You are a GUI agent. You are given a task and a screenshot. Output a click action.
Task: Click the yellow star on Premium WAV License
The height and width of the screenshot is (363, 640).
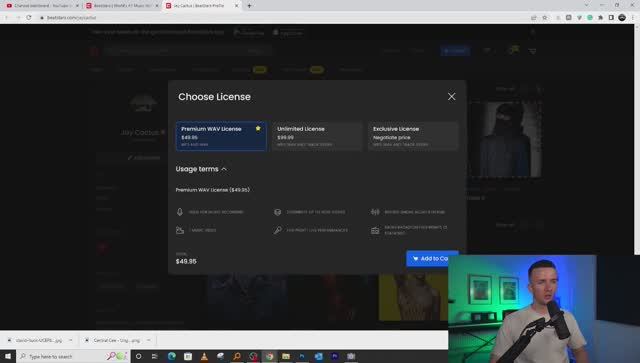point(258,129)
